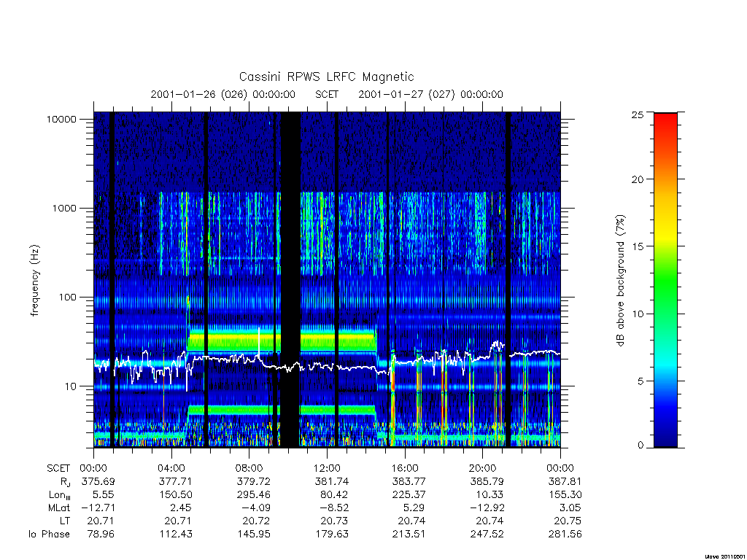
Task: Click the SCET time label 20:00
Action: point(483,468)
